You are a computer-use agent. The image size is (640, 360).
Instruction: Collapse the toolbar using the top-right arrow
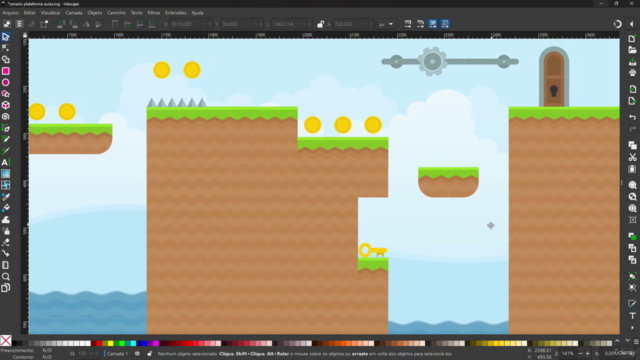[x=631, y=24]
